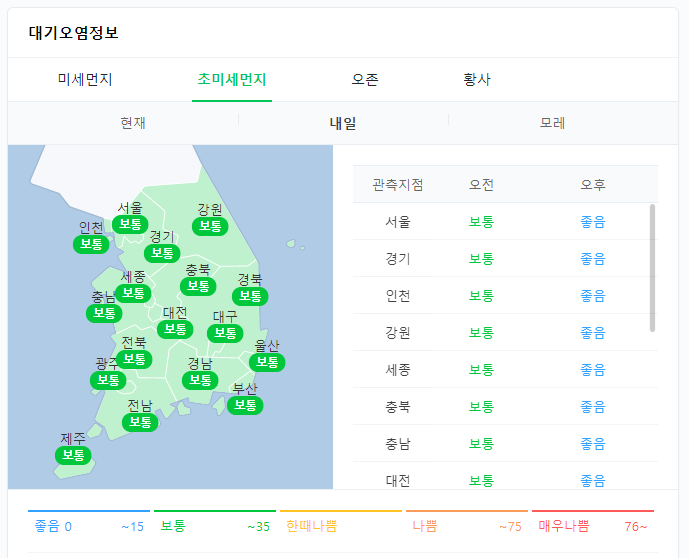Click 경기 in the table
The height and width of the screenshot is (558, 689).
tap(398, 259)
